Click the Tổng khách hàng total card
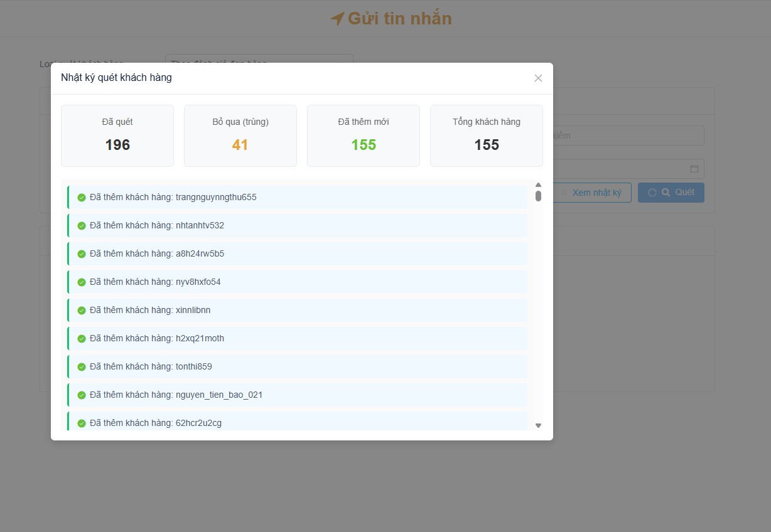 (487, 136)
